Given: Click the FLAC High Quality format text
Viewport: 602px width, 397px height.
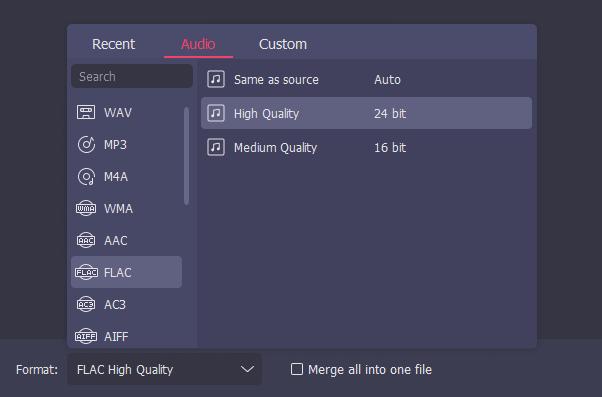Looking at the screenshot, I should pyautogui.click(x=125, y=369).
